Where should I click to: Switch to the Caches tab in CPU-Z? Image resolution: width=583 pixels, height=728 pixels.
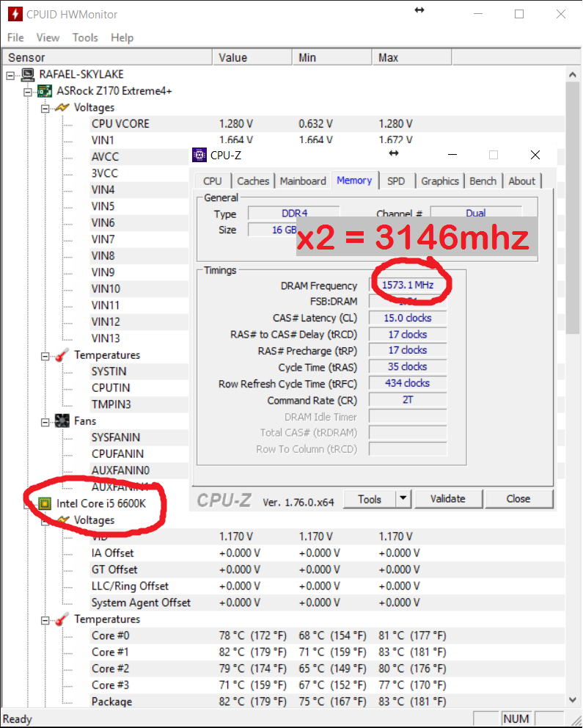pyautogui.click(x=253, y=181)
